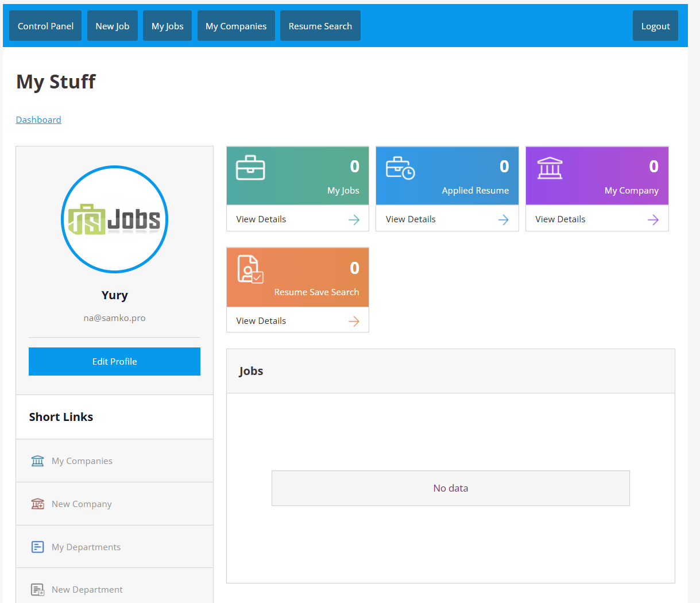Click the JS Jobs profile logo image
The image size is (700, 603).
tap(114, 219)
